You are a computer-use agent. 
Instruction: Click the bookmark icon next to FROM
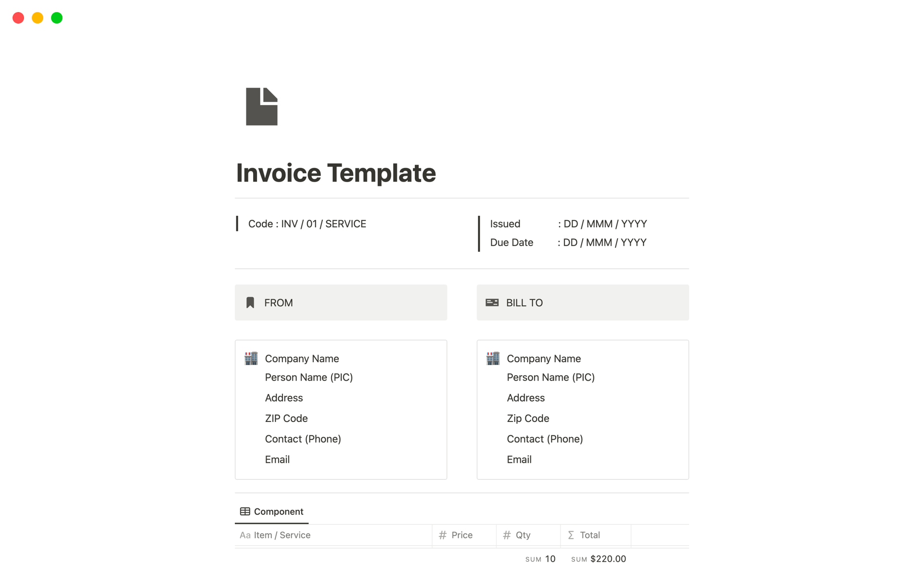250,302
